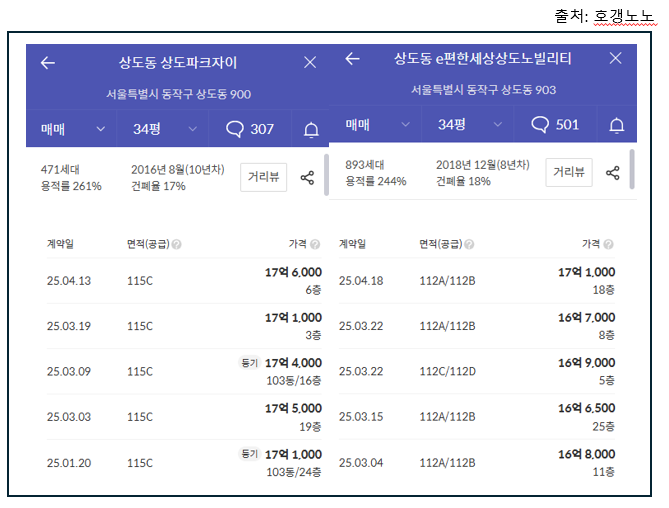669x508 pixels.
Task: Select the 25.01.20 transaction row
Action: [184, 463]
